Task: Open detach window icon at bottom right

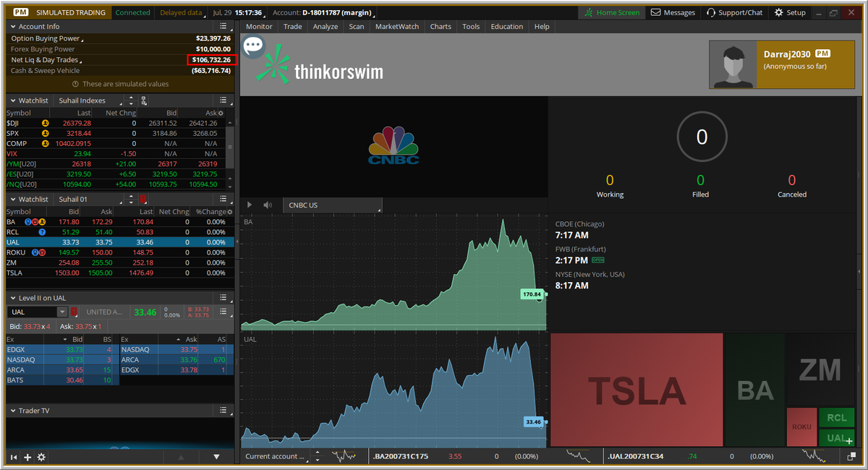Action: point(851,456)
